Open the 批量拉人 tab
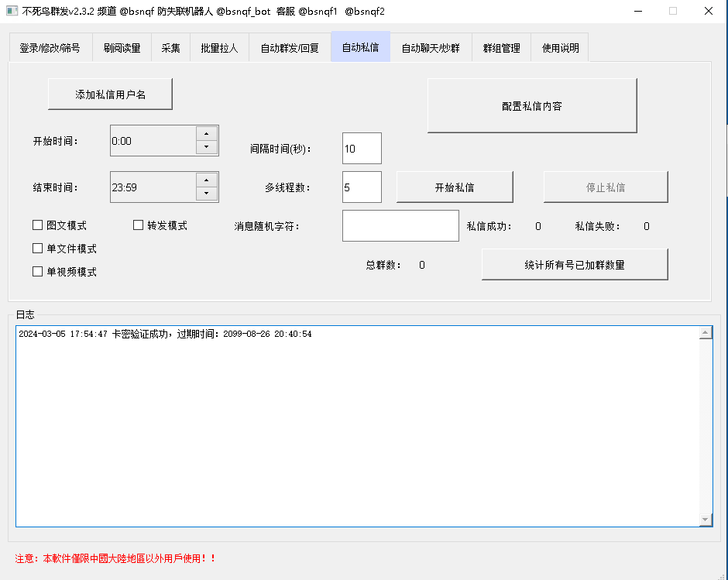 pyautogui.click(x=219, y=48)
